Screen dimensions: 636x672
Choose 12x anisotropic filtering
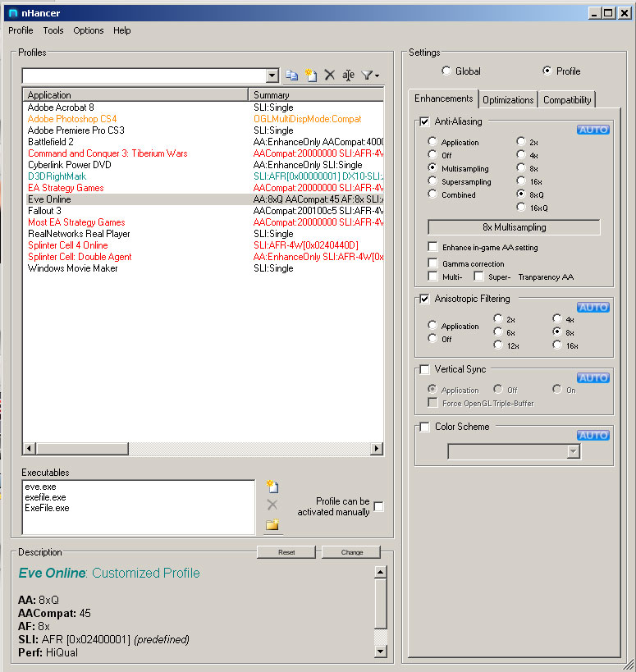click(x=498, y=345)
